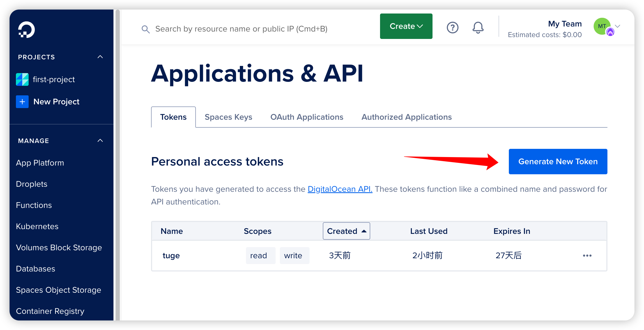Open the help question mark icon
The height and width of the screenshot is (330, 644).
tap(452, 27)
